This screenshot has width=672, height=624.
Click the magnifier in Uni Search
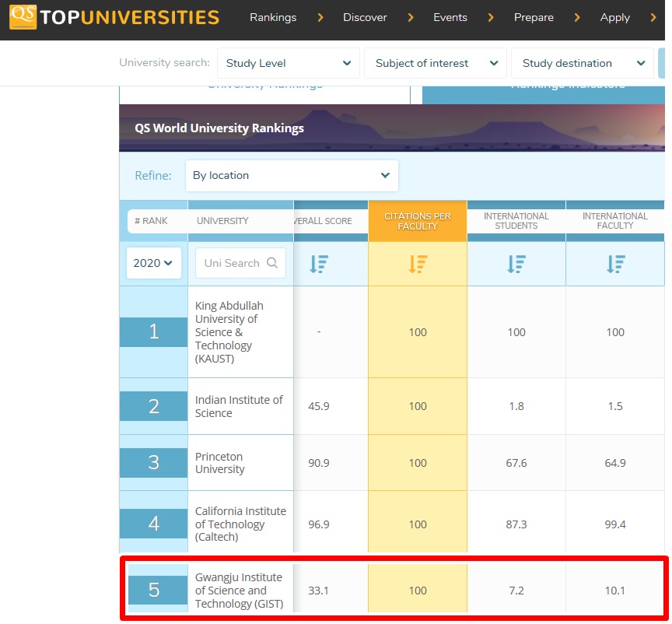(x=272, y=263)
